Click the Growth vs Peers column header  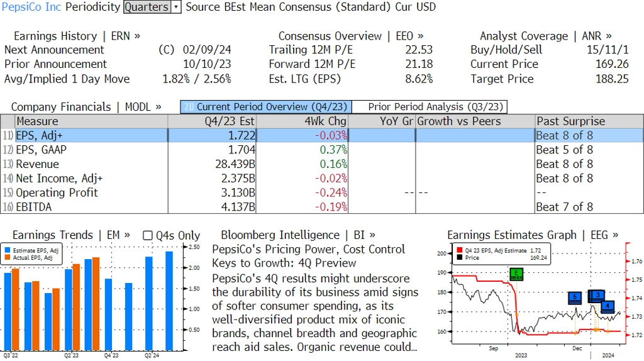(x=475, y=121)
